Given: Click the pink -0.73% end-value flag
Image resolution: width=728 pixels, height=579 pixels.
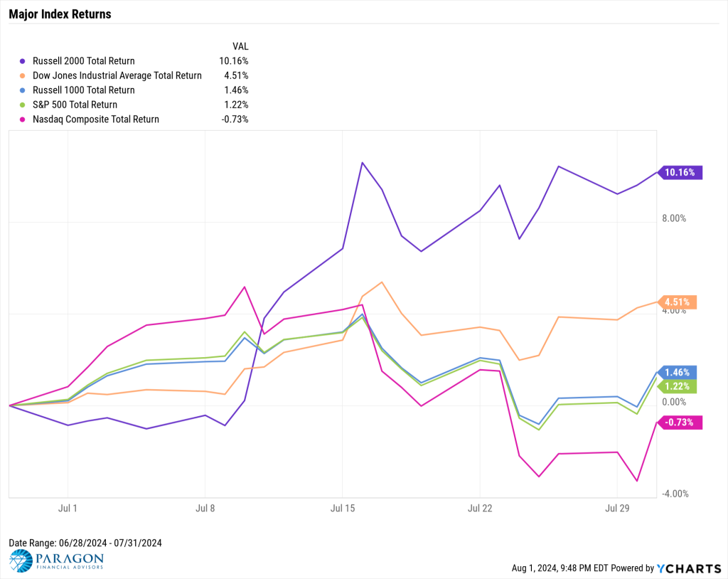Looking at the screenshot, I should (680, 423).
